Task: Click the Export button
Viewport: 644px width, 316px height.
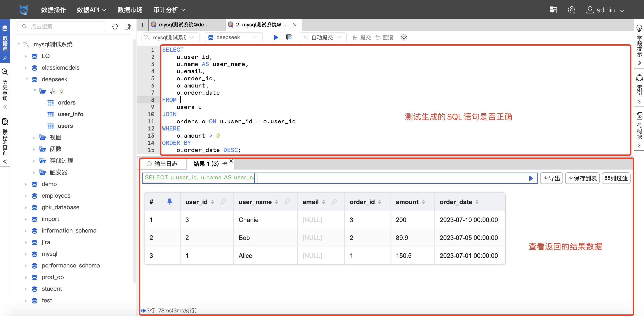Action: pos(551,178)
